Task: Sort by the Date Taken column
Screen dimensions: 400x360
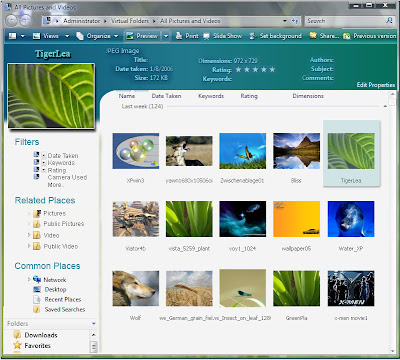Action: [166, 96]
